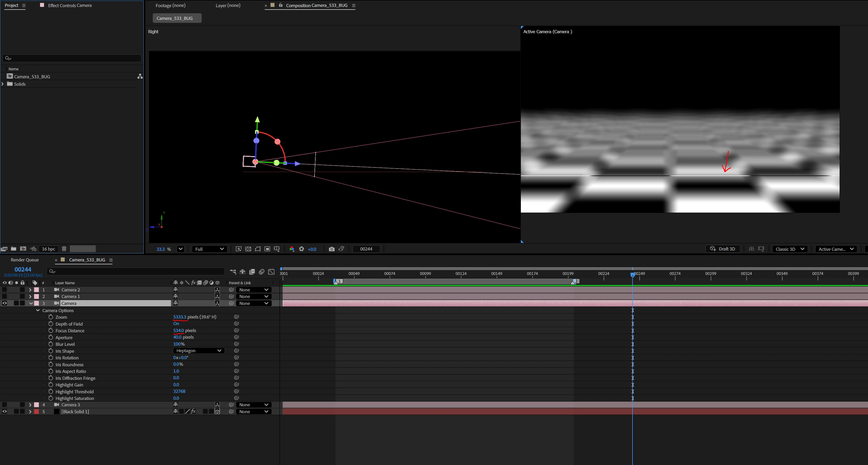This screenshot has width=868, height=465.
Task: Hide the Camera layer eye toggle
Action: pos(5,303)
